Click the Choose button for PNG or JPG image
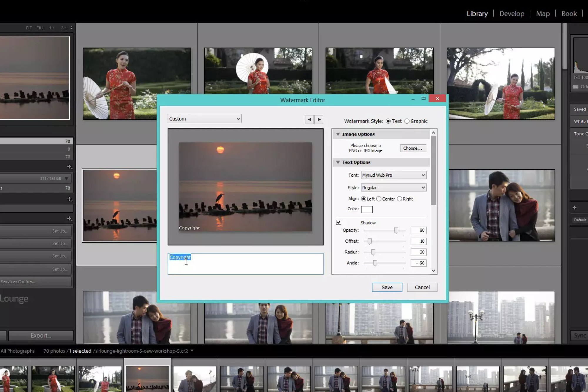This screenshot has height=392, width=588. 413,148
